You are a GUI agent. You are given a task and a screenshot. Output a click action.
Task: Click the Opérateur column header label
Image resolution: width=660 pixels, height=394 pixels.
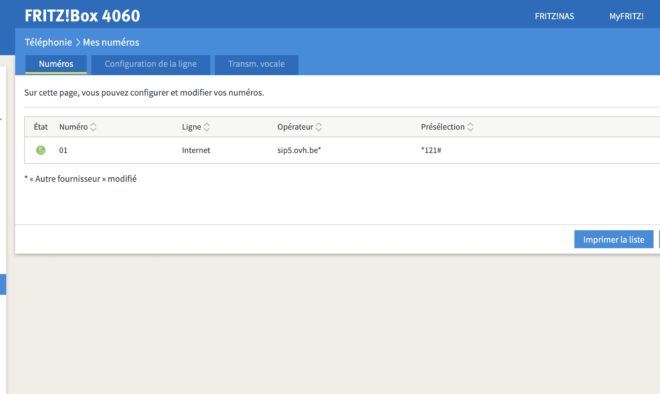(295, 127)
